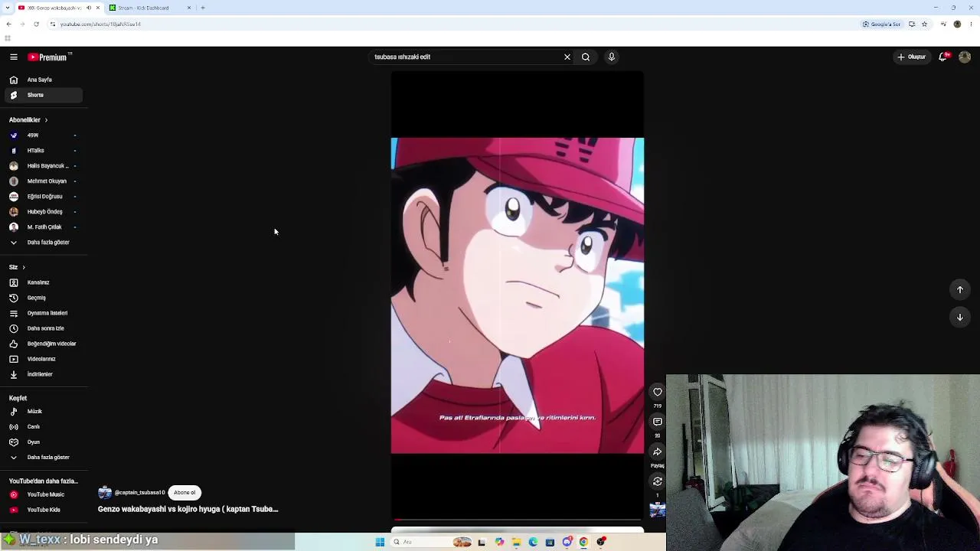Image resolution: width=980 pixels, height=551 pixels.
Task: Open the Short's comments button
Action: click(658, 422)
